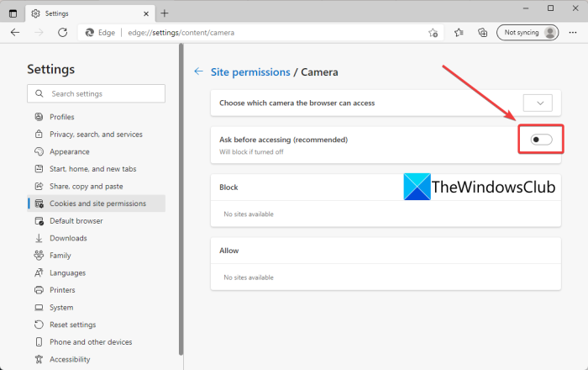Follow the Site permissions breadcrumb link
Image resolution: width=588 pixels, height=370 pixels.
[250, 72]
